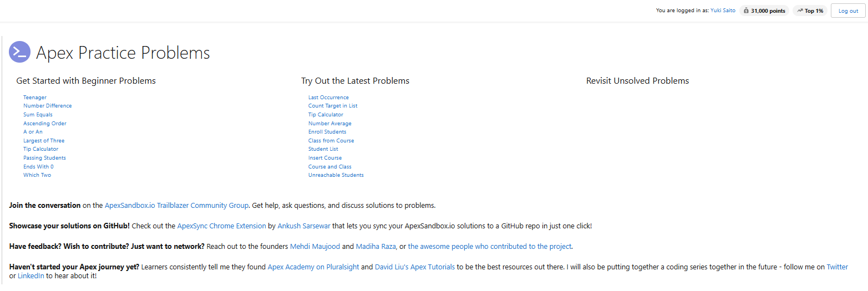Open the Count Target in List problem
The image size is (868, 291).
[x=333, y=106]
